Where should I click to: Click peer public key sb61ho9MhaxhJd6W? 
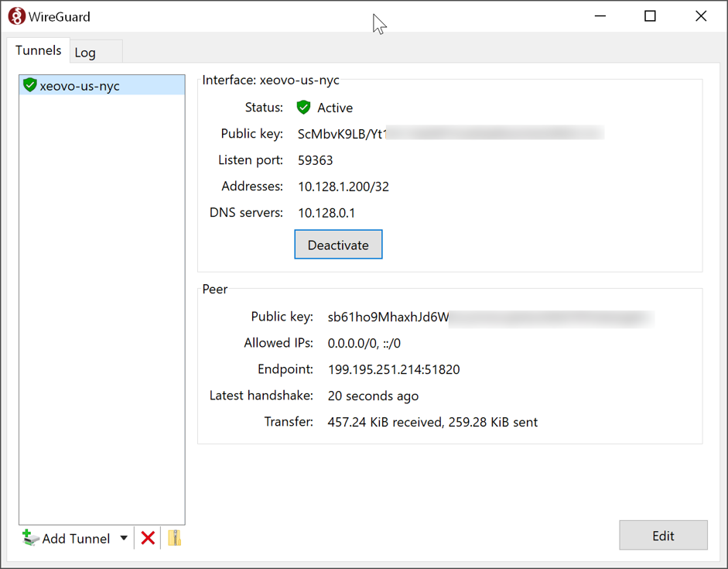pyautogui.click(x=388, y=317)
